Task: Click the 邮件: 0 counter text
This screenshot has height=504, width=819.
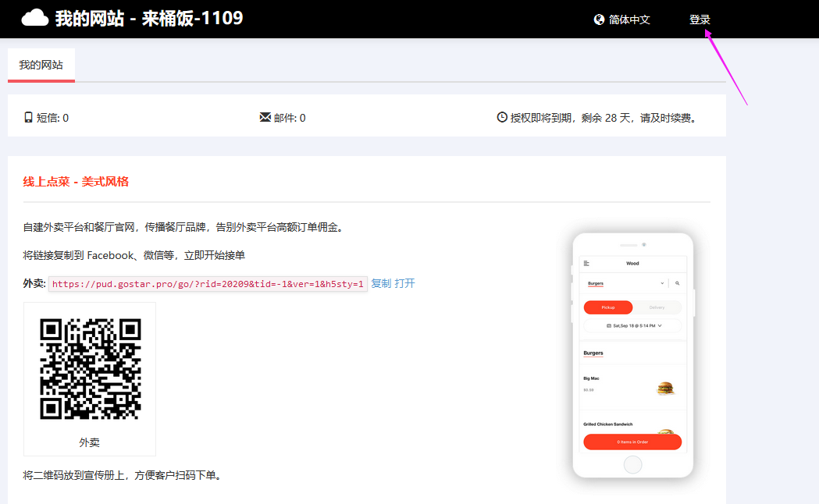Action: [x=290, y=118]
